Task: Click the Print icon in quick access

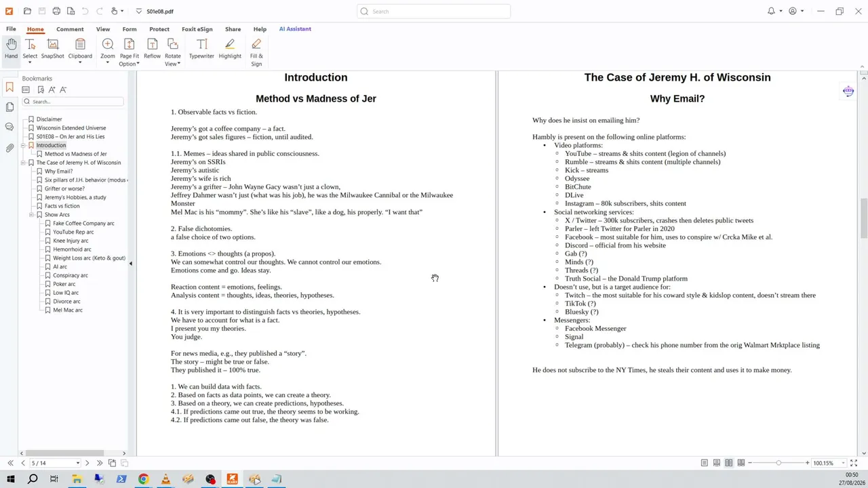Action: 56,11
